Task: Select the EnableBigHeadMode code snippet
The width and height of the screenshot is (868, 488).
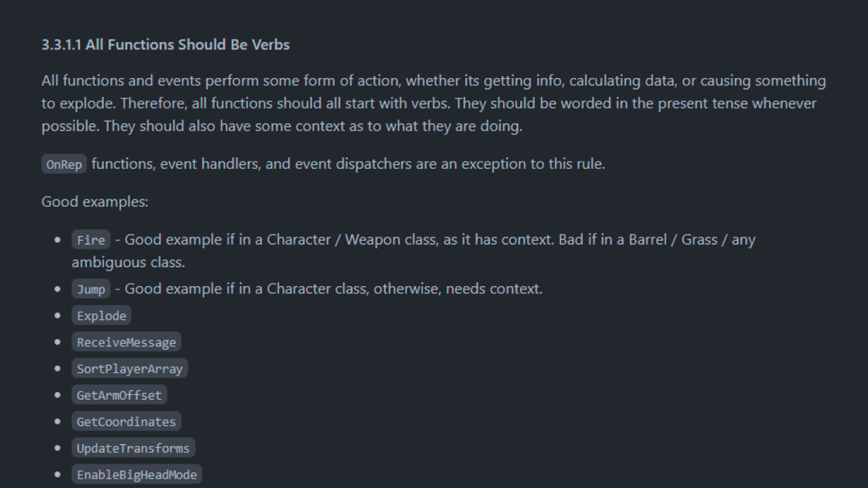Action: pyautogui.click(x=137, y=474)
